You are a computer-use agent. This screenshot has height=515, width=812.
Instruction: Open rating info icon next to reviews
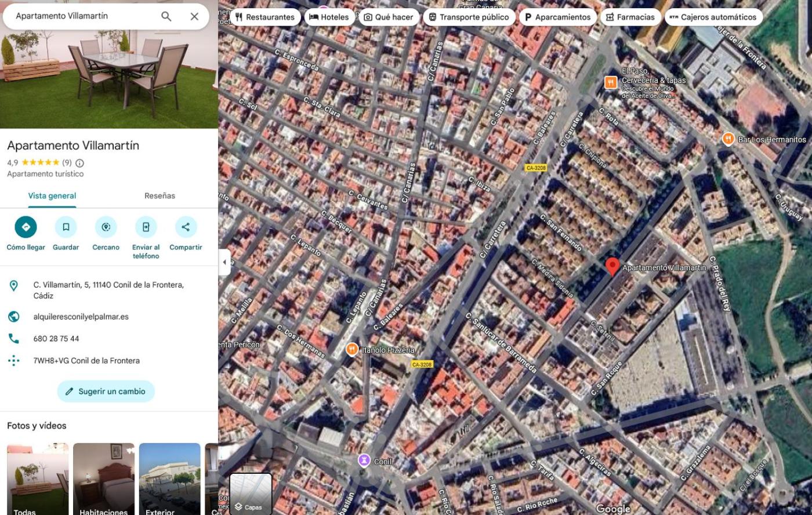(79, 163)
